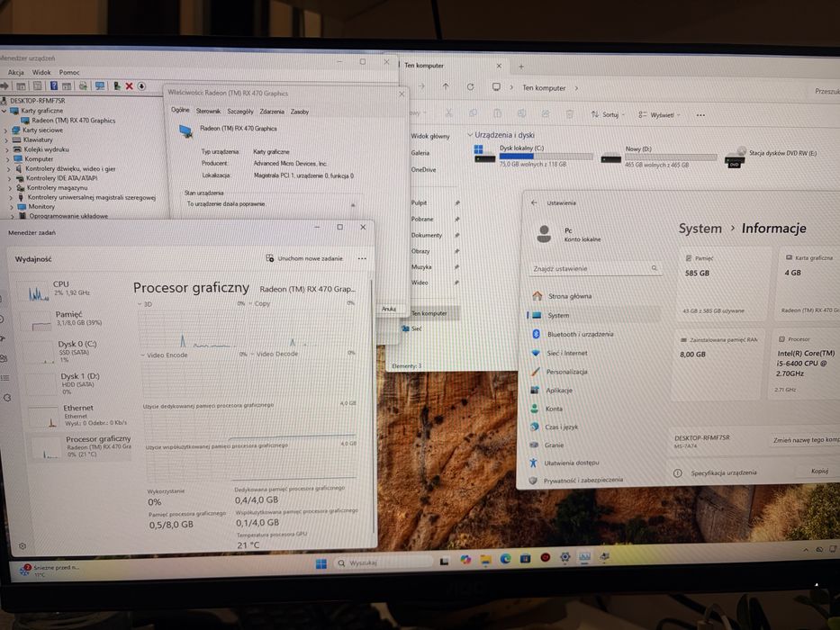The height and width of the screenshot is (630, 840).
Task: Click the Refresh icon in File Explorer
Action: [x=470, y=86]
